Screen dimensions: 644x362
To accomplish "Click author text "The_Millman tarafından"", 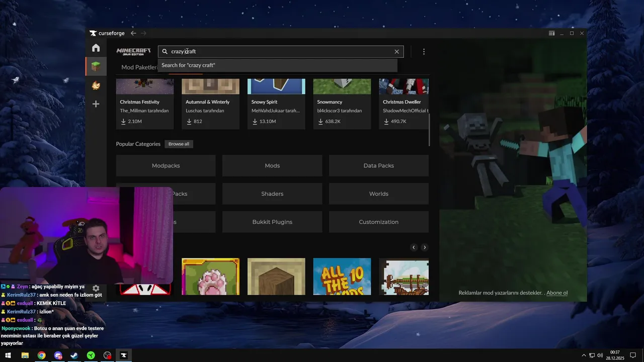I will tap(144, 111).
